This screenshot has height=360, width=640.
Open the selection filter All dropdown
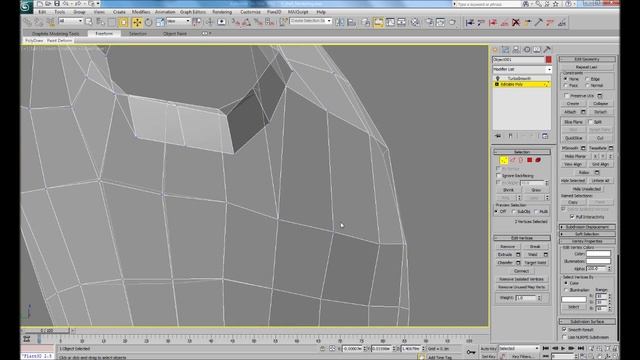point(71,21)
